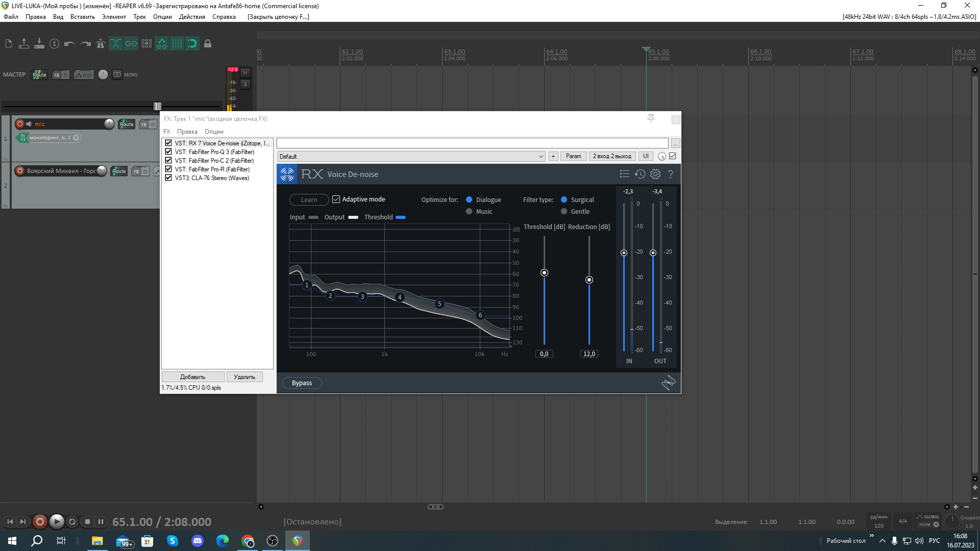
Task: Open the Трек menu
Action: point(139,17)
